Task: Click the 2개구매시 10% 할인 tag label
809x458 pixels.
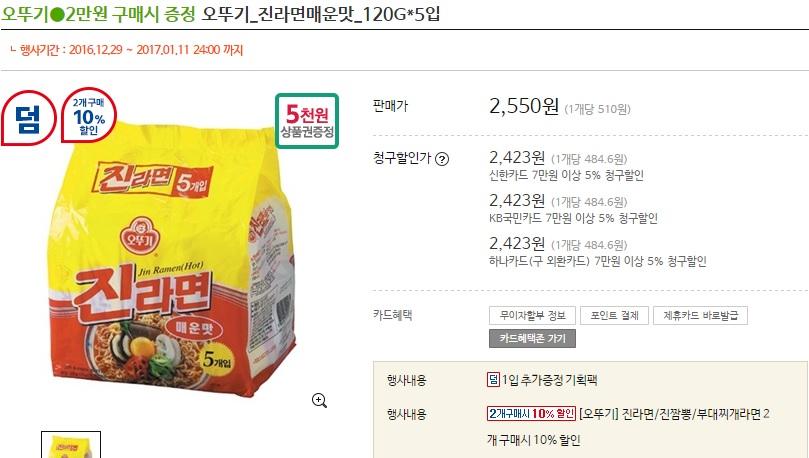Action: (531, 414)
